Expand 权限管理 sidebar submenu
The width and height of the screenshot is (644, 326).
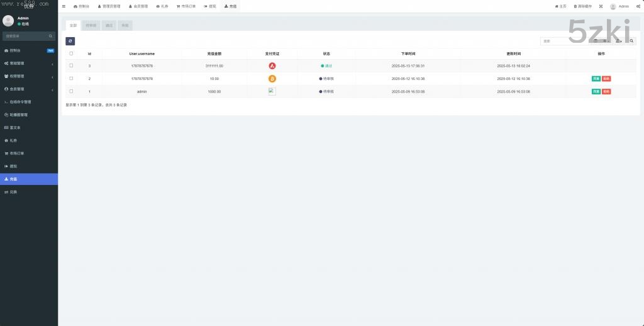[x=28, y=76]
